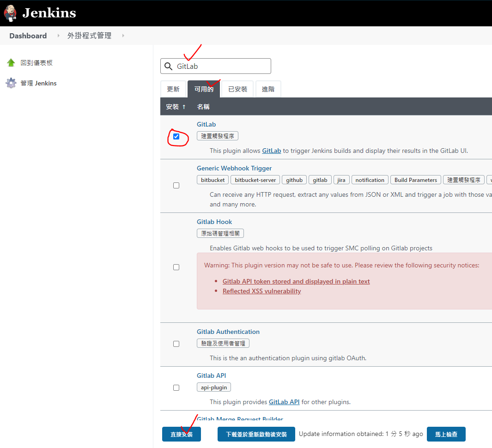The height and width of the screenshot is (448, 492).
Task: Click the Jenkins butler logo icon
Action: pyautogui.click(x=10, y=13)
